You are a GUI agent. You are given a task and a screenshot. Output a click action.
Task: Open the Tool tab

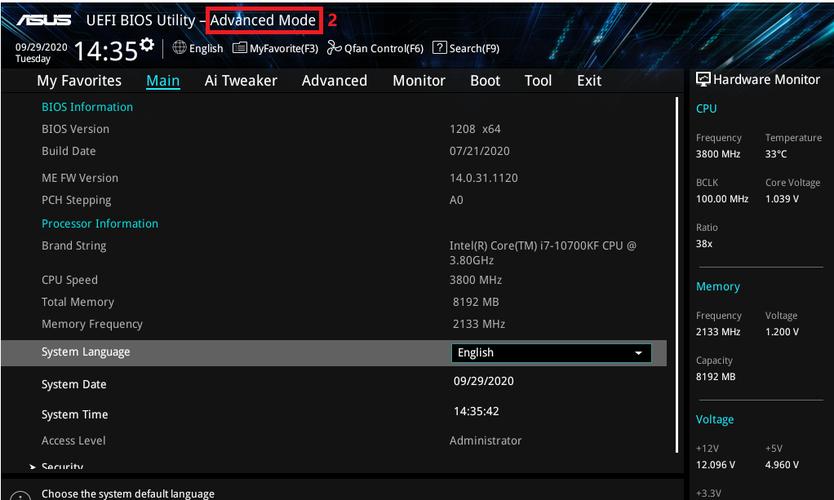(x=538, y=81)
